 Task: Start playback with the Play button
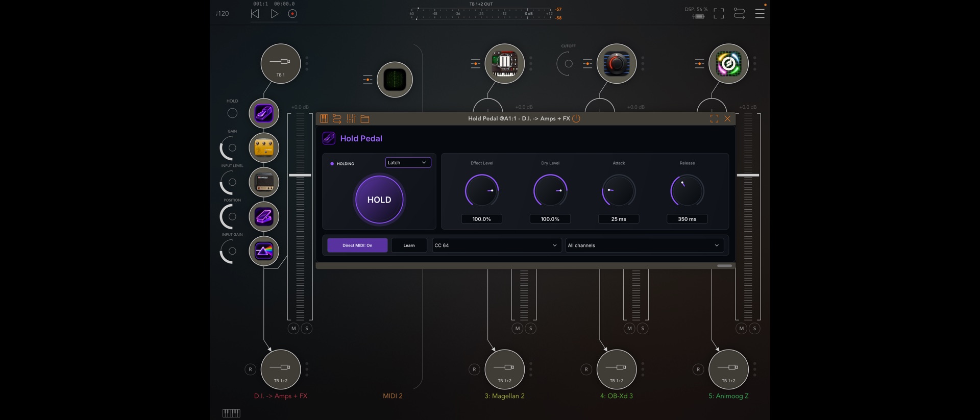pos(275,14)
